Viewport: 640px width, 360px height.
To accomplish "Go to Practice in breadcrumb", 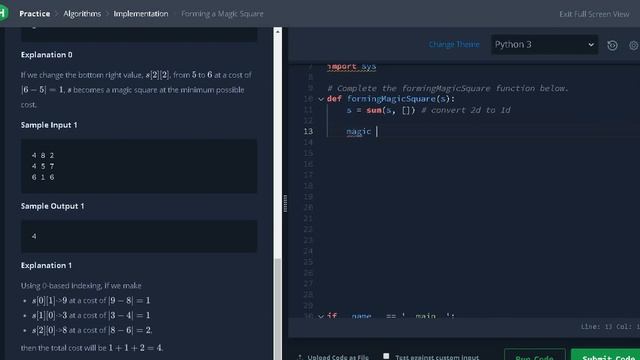I will pyautogui.click(x=35, y=13).
